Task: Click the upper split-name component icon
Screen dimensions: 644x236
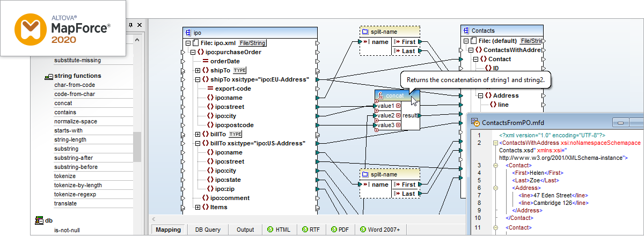Action: click(365, 32)
